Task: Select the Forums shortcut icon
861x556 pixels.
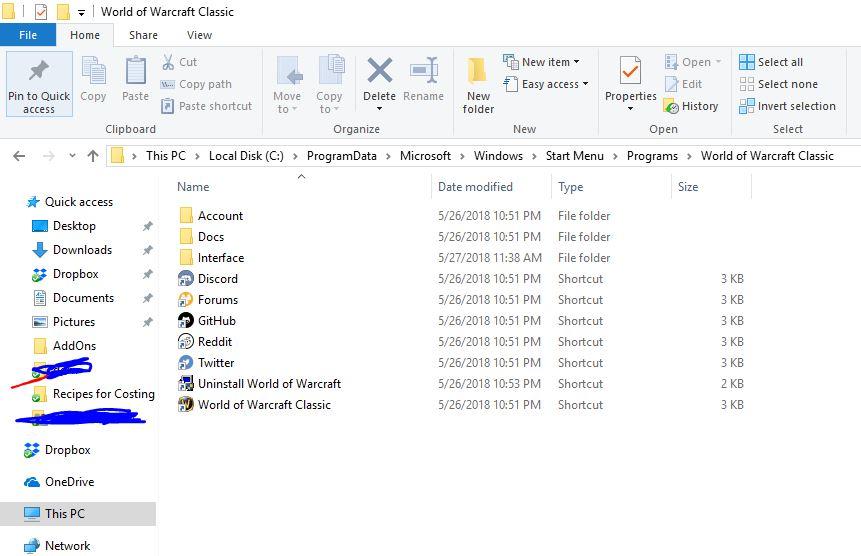Action: pyautogui.click(x=186, y=300)
